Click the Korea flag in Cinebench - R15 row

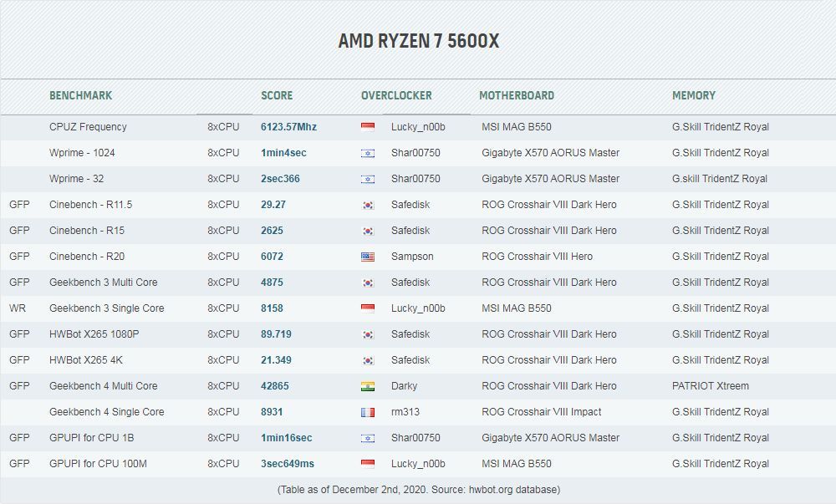(368, 232)
